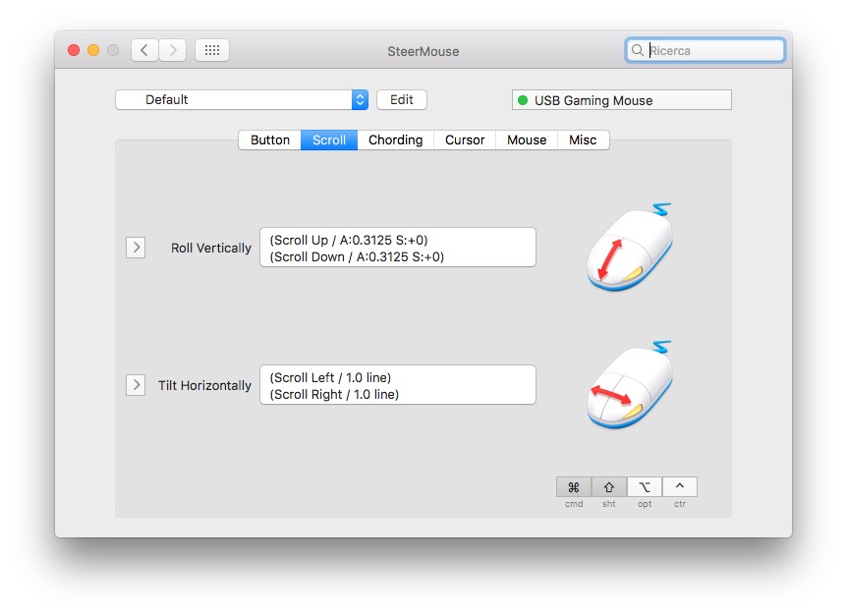Open the Chording tab
Image resolution: width=847 pixels, height=616 pixels.
pyautogui.click(x=395, y=140)
